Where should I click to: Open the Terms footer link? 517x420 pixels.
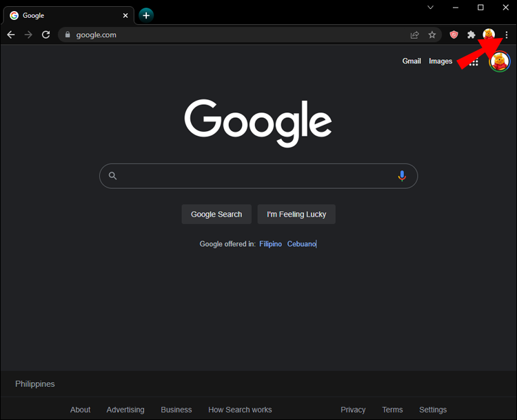pyautogui.click(x=392, y=410)
